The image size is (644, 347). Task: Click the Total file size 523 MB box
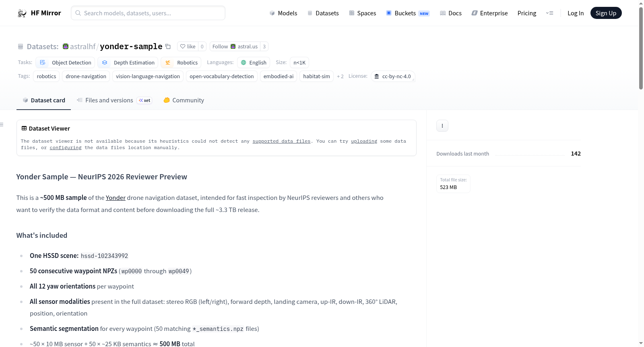pyautogui.click(x=454, y=184)
